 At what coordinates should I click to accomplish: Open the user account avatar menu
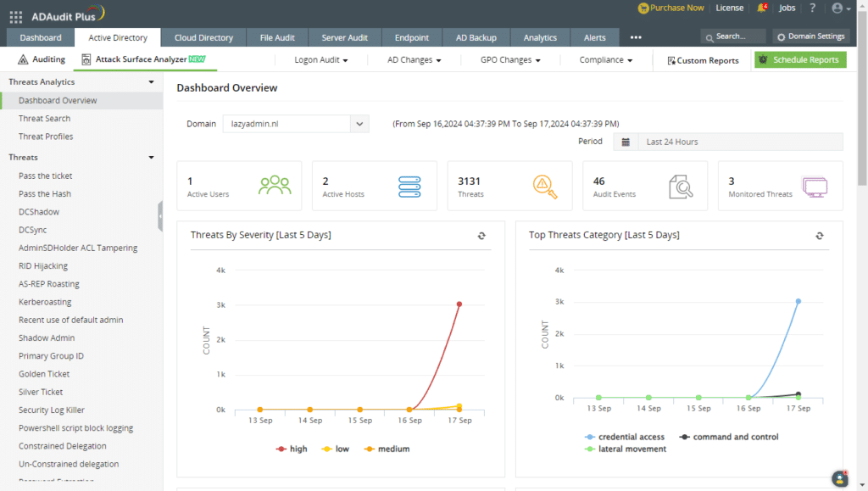pos(841,8)
